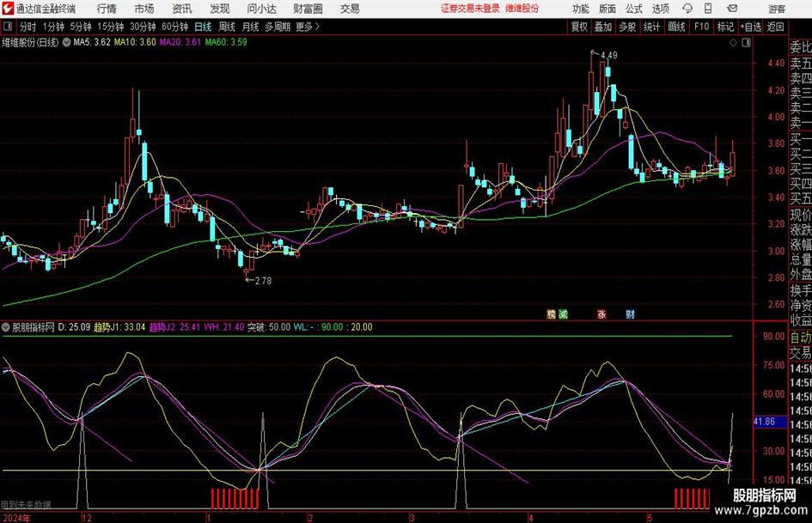Click the WH: 21.40 indicator value
812x523 pixels.
click(x=223, y=327)
